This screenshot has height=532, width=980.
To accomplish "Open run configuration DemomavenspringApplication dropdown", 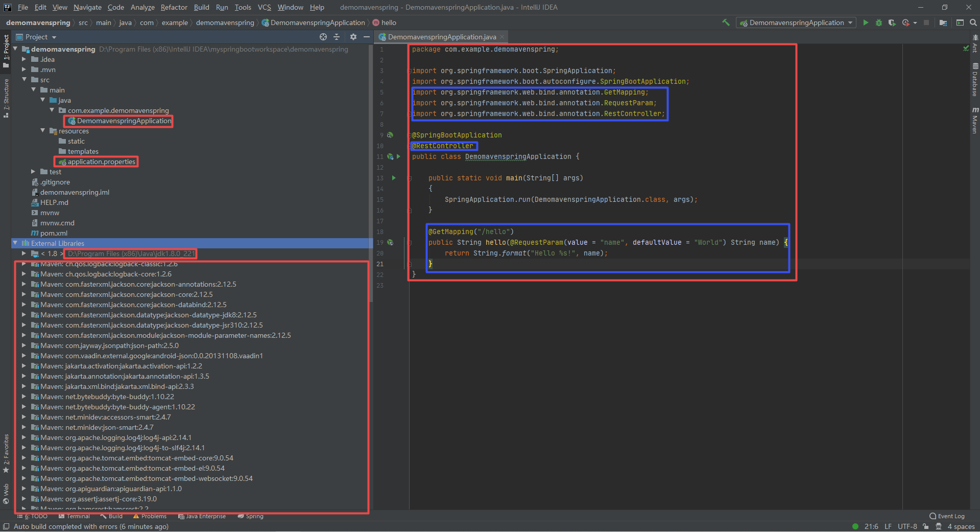I will pyautogui.click(x=796, y=22).
